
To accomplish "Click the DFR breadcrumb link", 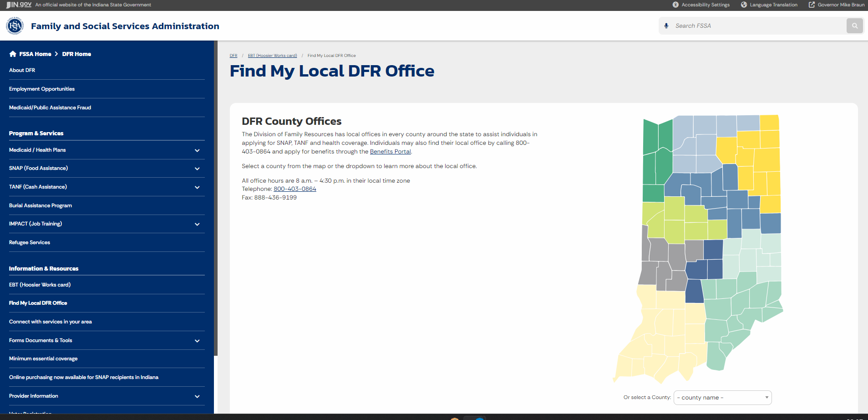I will (x=233, y=56).
